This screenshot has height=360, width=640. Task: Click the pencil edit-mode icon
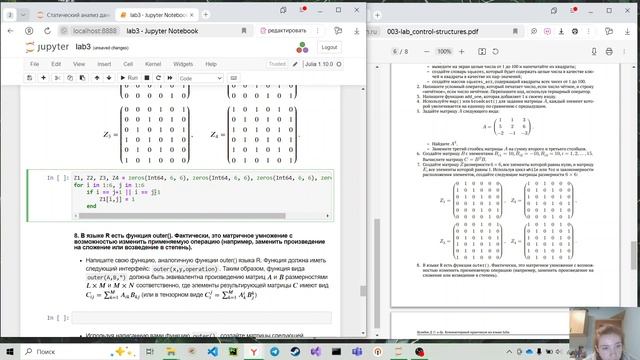(x=295, y=64)
